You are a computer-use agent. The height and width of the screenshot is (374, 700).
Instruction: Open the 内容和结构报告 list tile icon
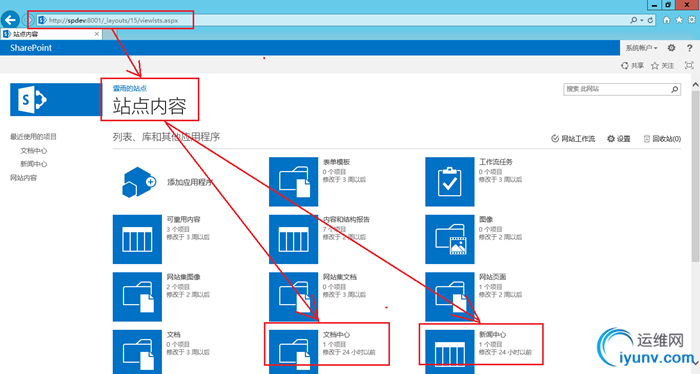click(x=293, y=239)
